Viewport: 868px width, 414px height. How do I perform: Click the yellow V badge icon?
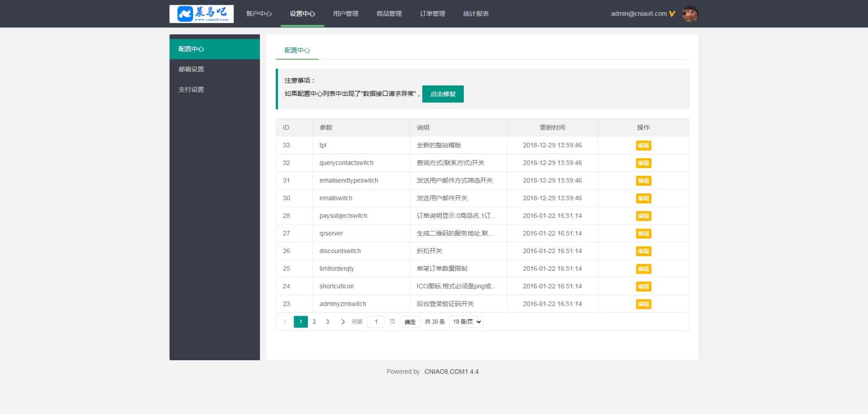click(x=672, y=14)
